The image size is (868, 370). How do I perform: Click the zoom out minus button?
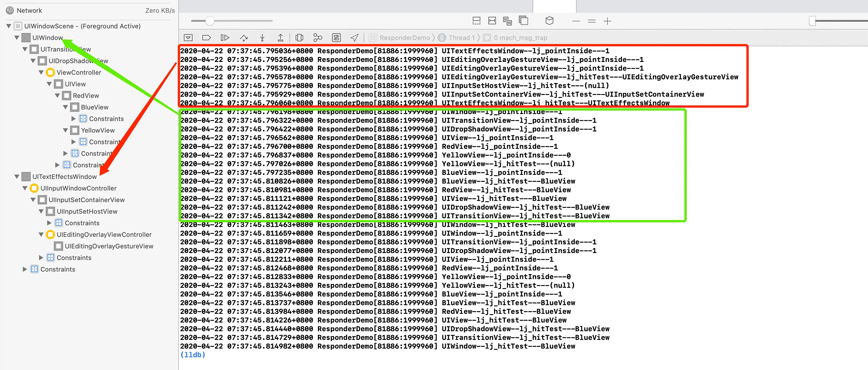point(576,21)
